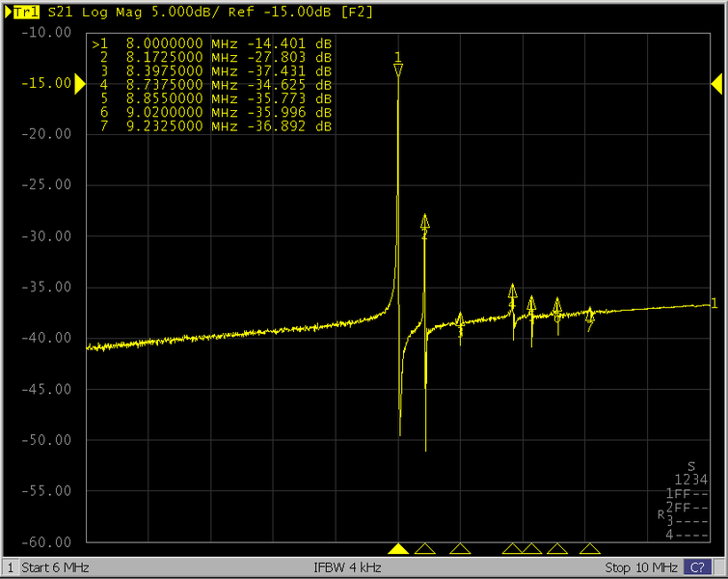Click left reference level triangle at -15.00

point(79,84)
